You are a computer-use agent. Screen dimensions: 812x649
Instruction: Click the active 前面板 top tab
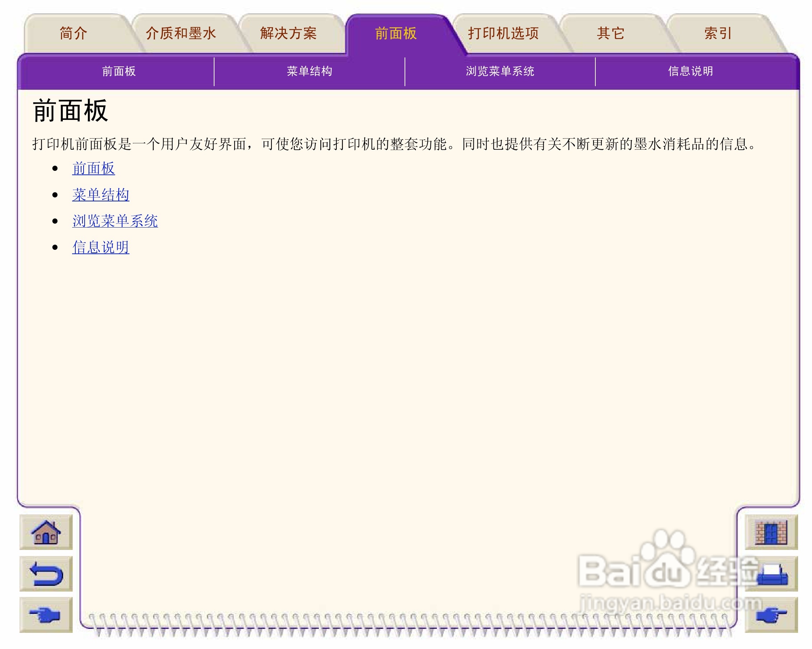click(396, 33)
